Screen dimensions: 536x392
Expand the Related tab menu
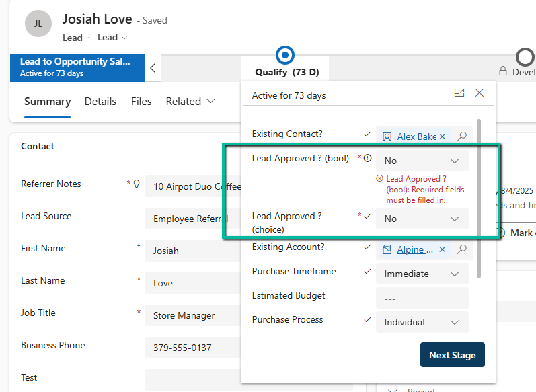[190, 102]
